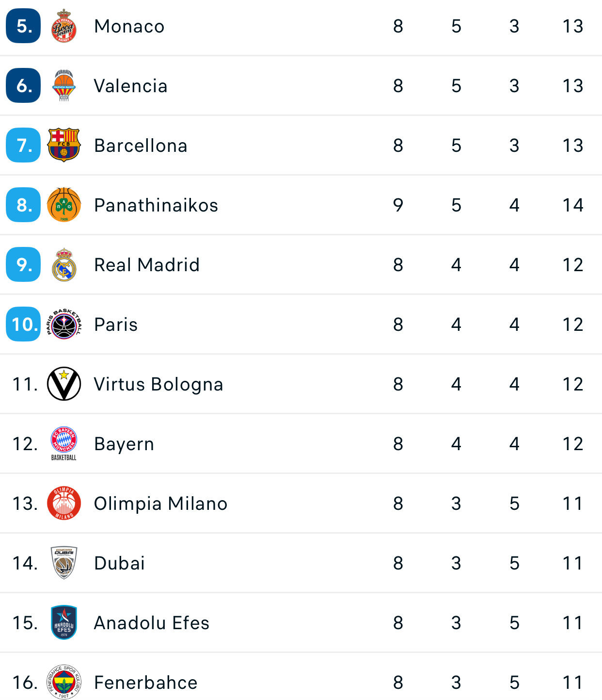Click the Real Madrid crest

point(64,264)
